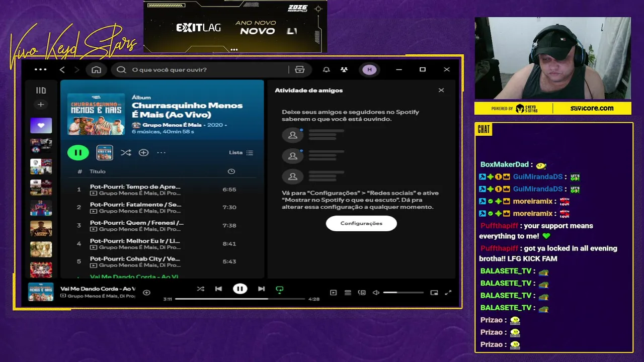Screen dimensions: 644x362
Task: Close the 'Atividade de amigos' panel
Action: tap(441, 90)
